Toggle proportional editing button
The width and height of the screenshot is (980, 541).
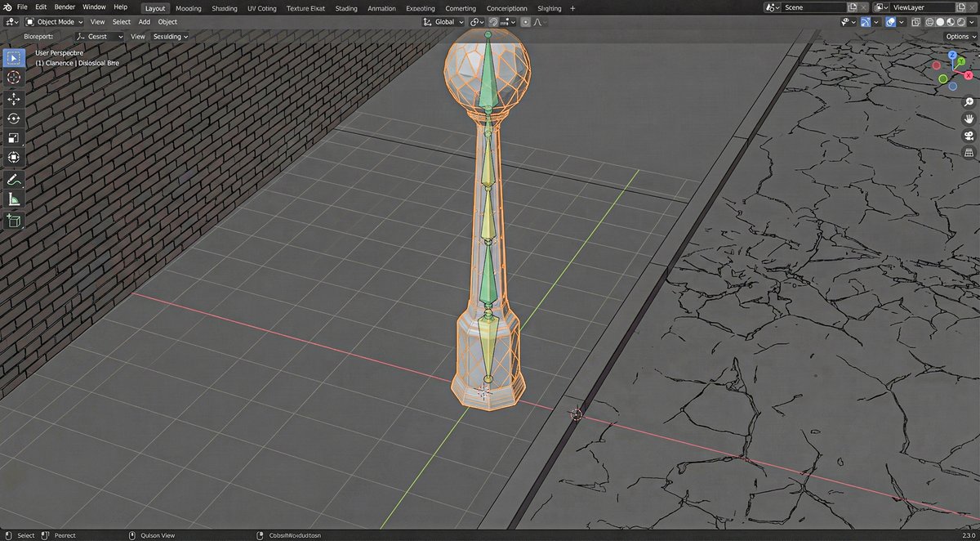(x=525, y=22)
